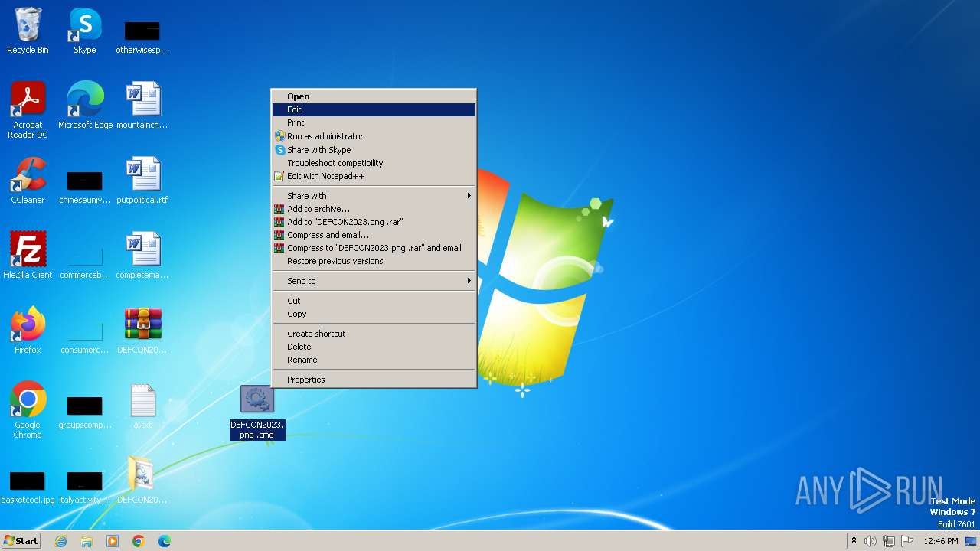Screen dimensions: 980x551
Task: Expand the Share with submenu
Action: tap(374, 196)
